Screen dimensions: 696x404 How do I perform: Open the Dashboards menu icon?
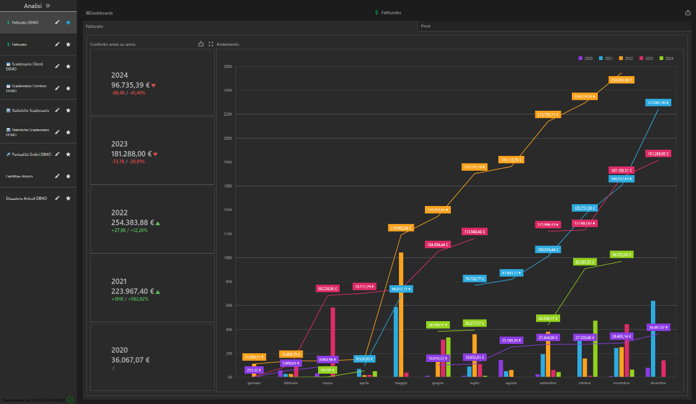pos(87,13)
